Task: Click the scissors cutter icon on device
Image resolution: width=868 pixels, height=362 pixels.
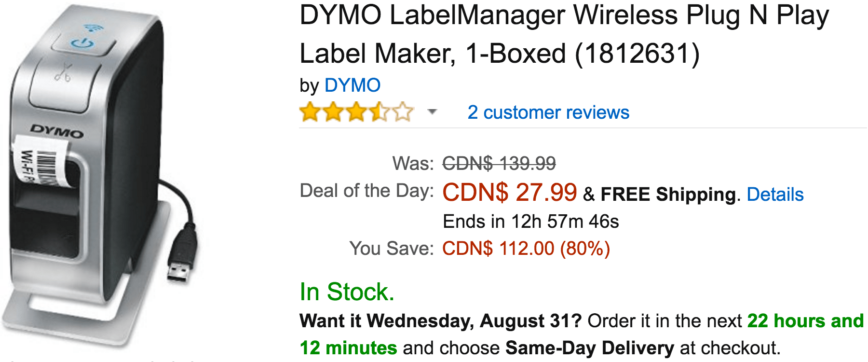Action: [x=63, y=73]
